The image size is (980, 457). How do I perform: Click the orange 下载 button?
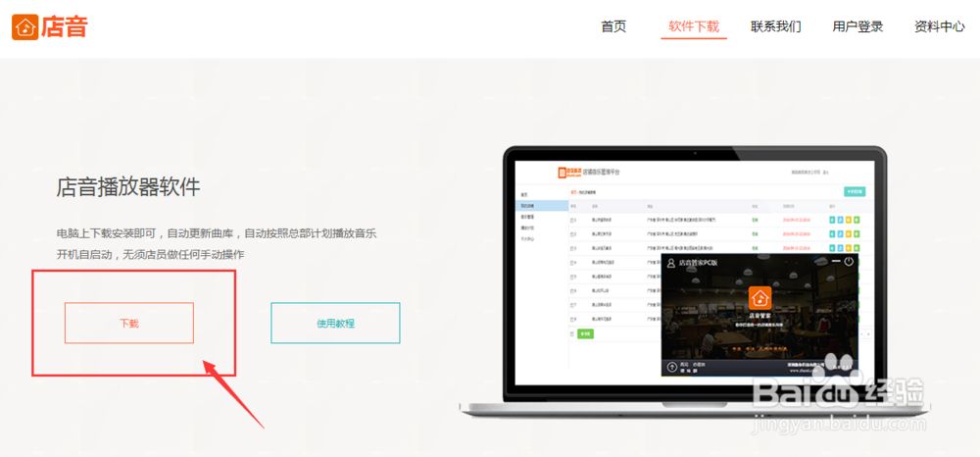(129, 324)
